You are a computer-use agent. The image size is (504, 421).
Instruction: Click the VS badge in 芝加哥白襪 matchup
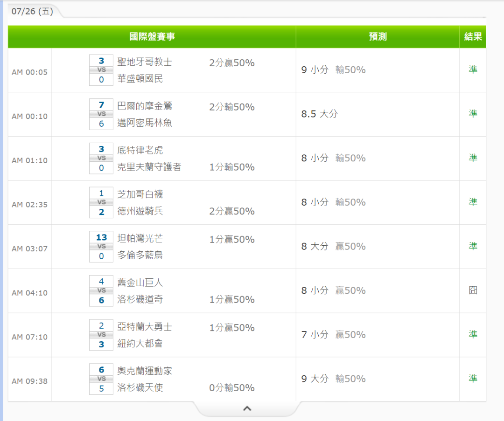(x=101, y=202)
